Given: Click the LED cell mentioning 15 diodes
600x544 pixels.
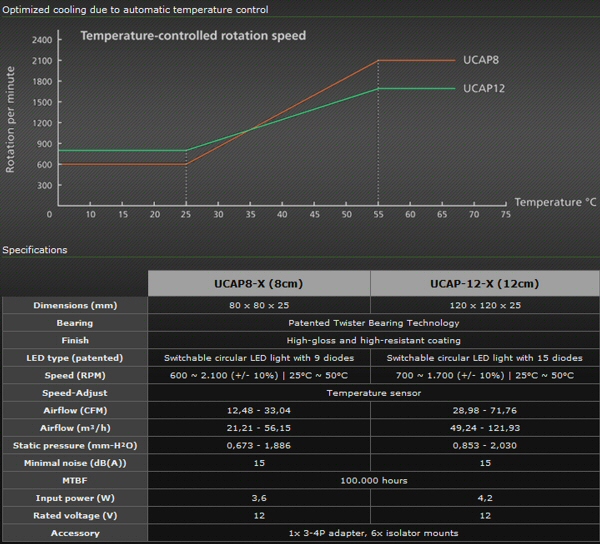Looking at the screenshot, I should coord(485,358).
